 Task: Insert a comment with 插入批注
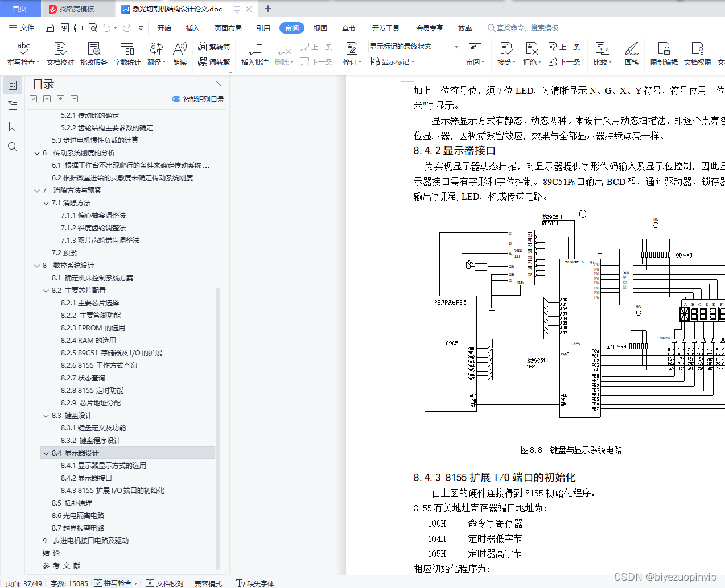click(x=254, y=54)
